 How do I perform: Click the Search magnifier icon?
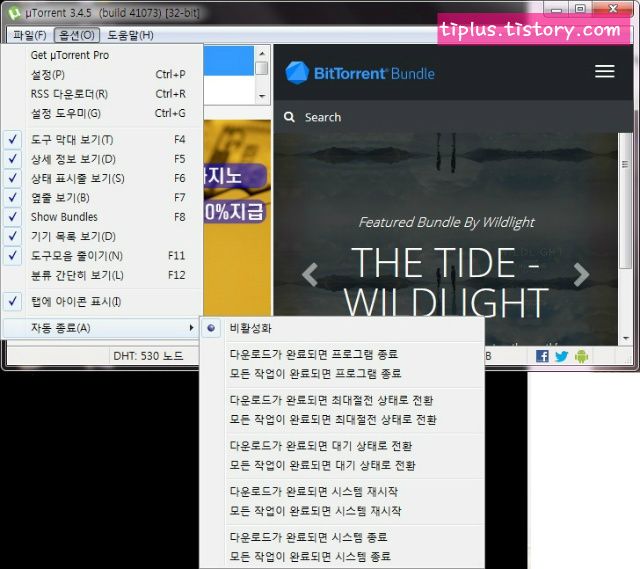[289, 117]
